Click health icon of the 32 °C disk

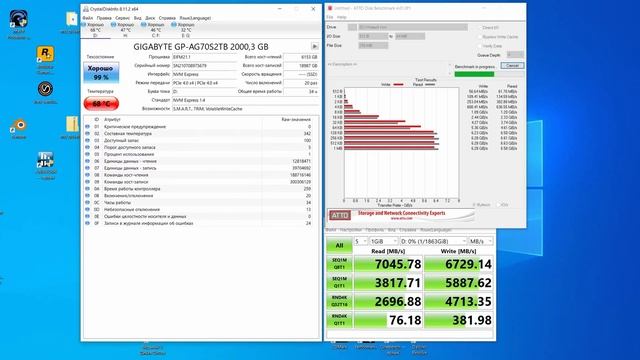point(173,25)
